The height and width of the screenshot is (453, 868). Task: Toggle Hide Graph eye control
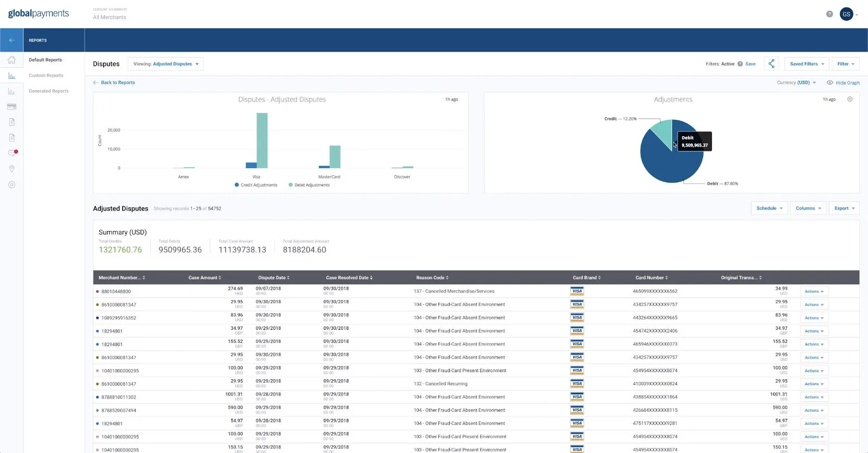tap(843, 83)
